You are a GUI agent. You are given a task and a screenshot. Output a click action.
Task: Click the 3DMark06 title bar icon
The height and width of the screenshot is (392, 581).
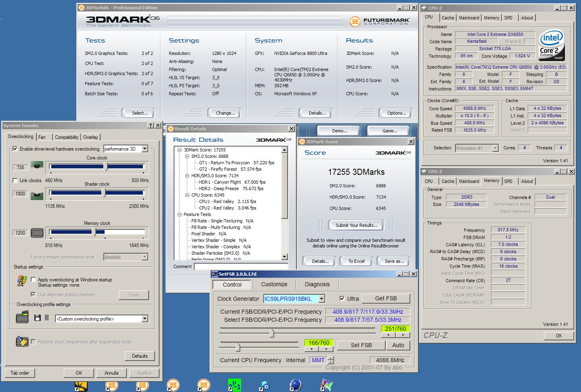[x=81, y=7]
